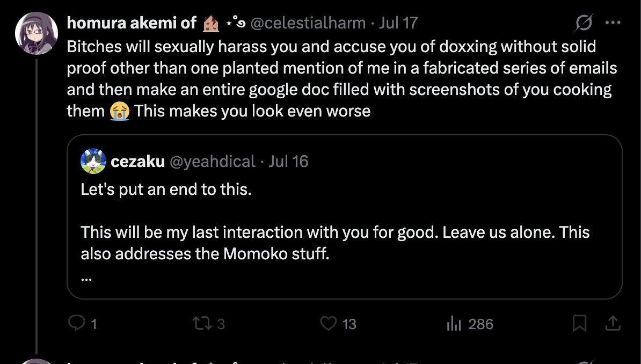The image size is (641, 364).
Task: Click the reply speech bubble icon
Action: click(x=76, y=324)
